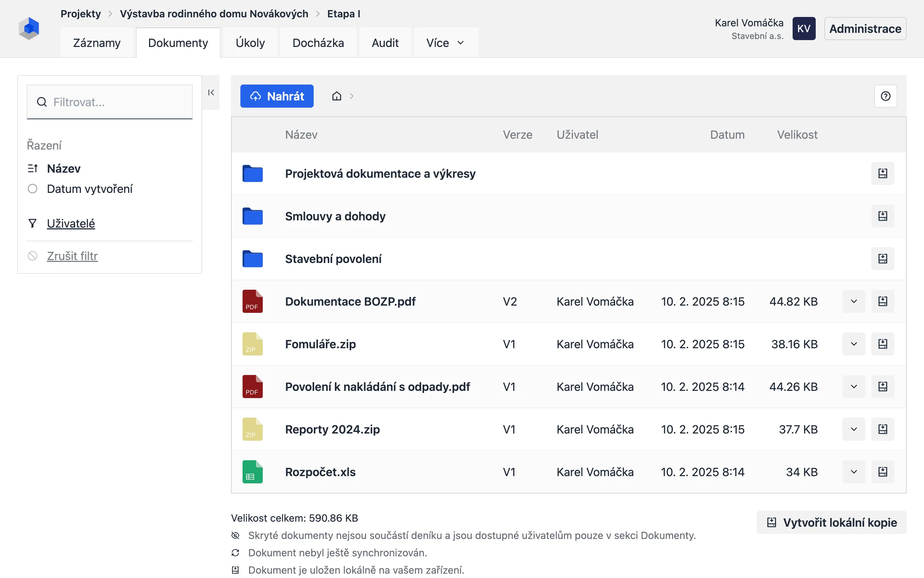This screenshot has width=924, height=578.
Task: Collapse the filter sidebar panel
Action: pos(211,92)
